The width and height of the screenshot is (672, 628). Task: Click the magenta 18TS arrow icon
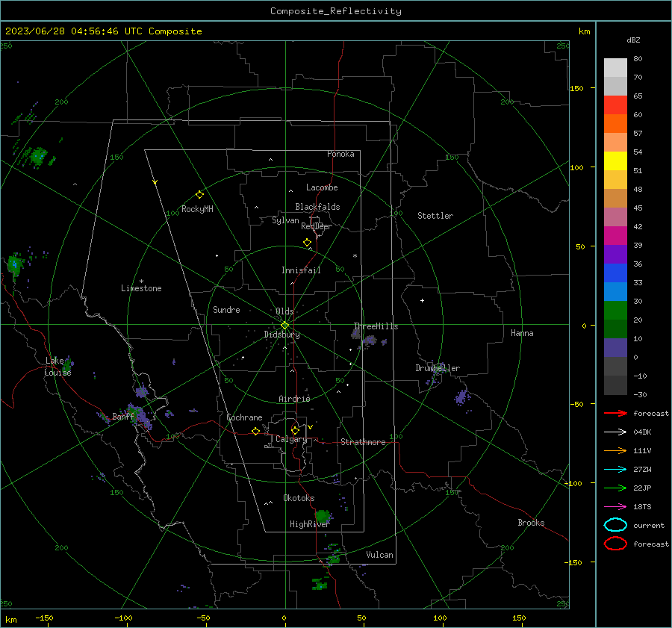(615, 507)
